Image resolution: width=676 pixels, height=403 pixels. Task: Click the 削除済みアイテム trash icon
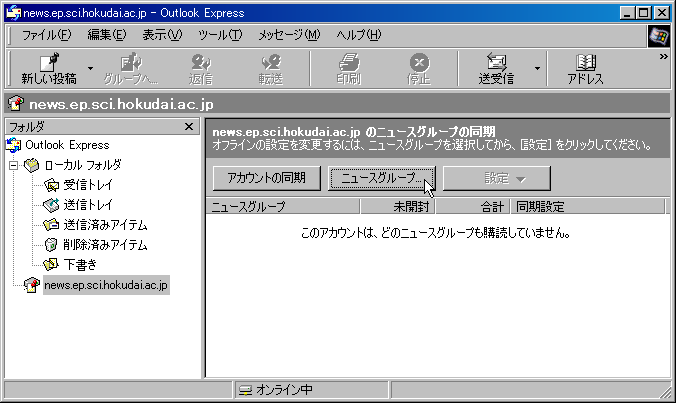tap(51, 245)
